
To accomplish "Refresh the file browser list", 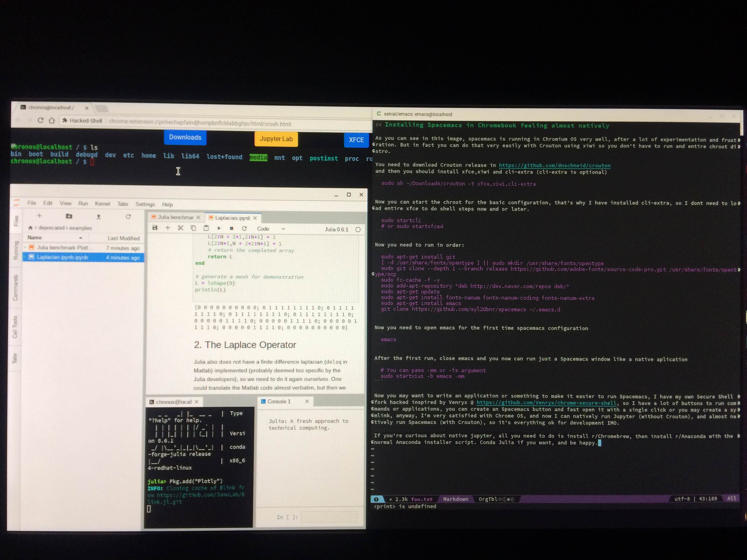I will click(128, 217).
